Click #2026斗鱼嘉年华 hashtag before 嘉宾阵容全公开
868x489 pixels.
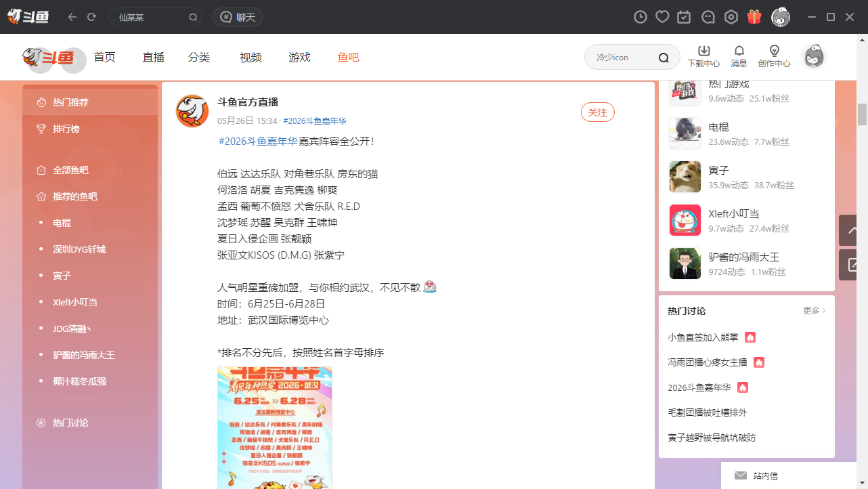click(258, 142)
